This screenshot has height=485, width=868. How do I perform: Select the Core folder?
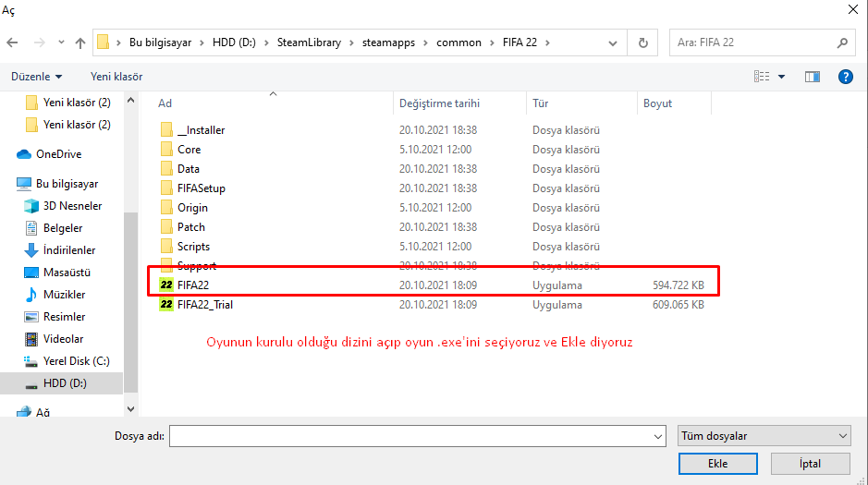pos(189,150)
